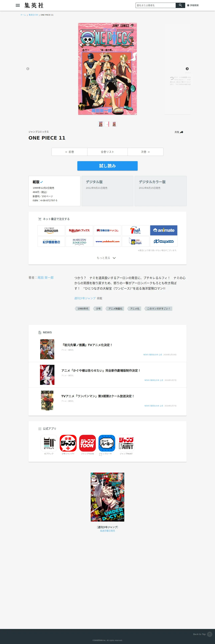Select the third cover thumbnail
This screenshot has width=215, height=644.
114,124
